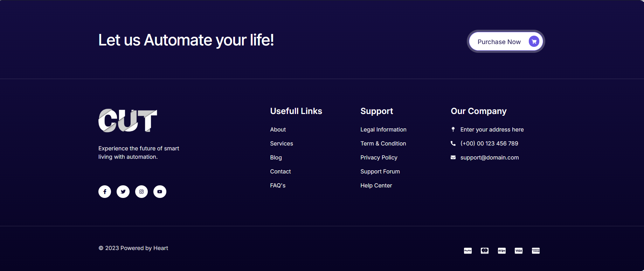The width and height of the screenshot is (644, 271).
Task: Open the About link
Action: tap(278, 130)
